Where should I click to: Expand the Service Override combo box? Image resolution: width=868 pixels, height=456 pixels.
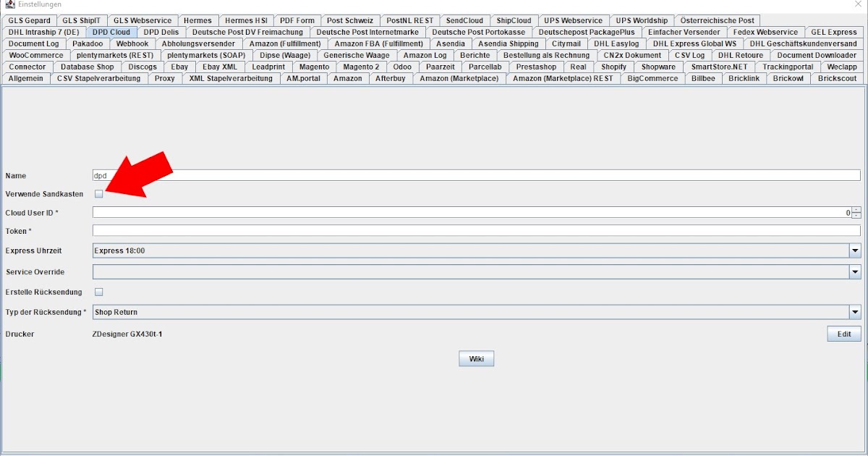pyautogui.click(x=855, y=271)
